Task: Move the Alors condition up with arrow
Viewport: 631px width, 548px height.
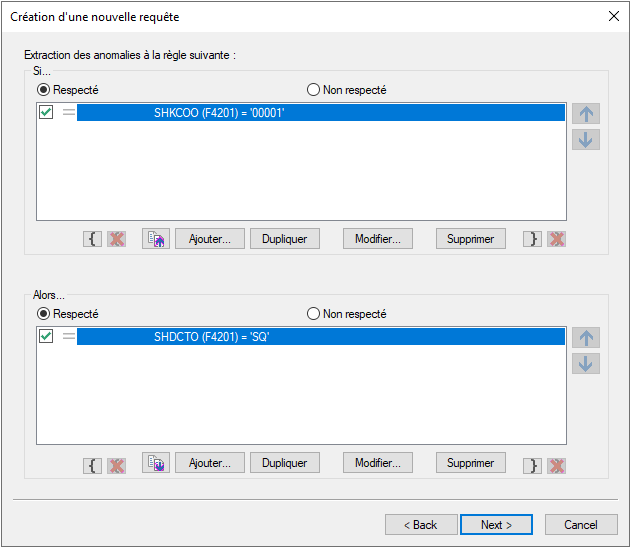Action: tap(586, 339)
